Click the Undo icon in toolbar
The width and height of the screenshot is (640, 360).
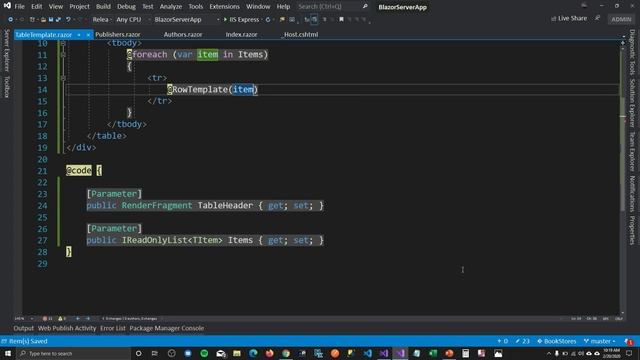point(68,19)
